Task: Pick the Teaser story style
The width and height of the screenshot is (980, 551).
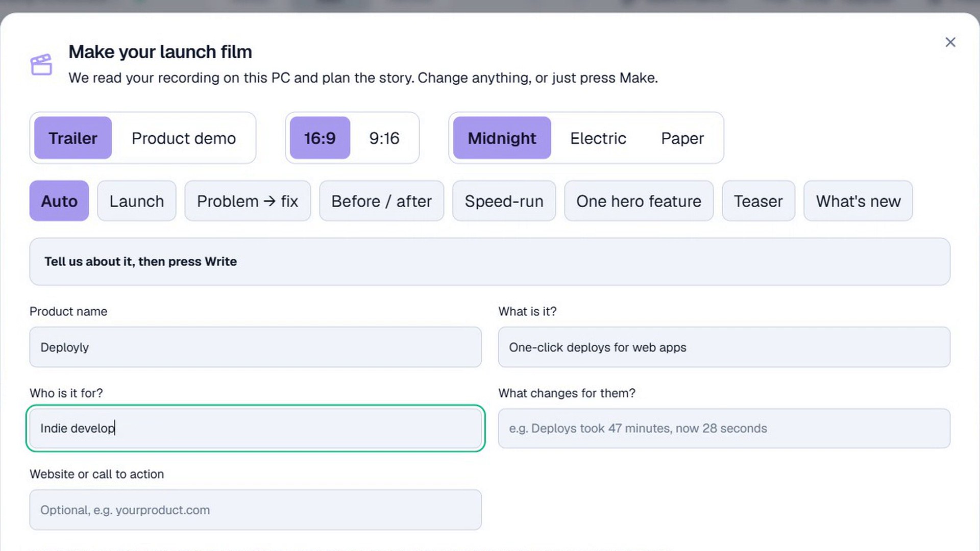Action: pos(758,201)
